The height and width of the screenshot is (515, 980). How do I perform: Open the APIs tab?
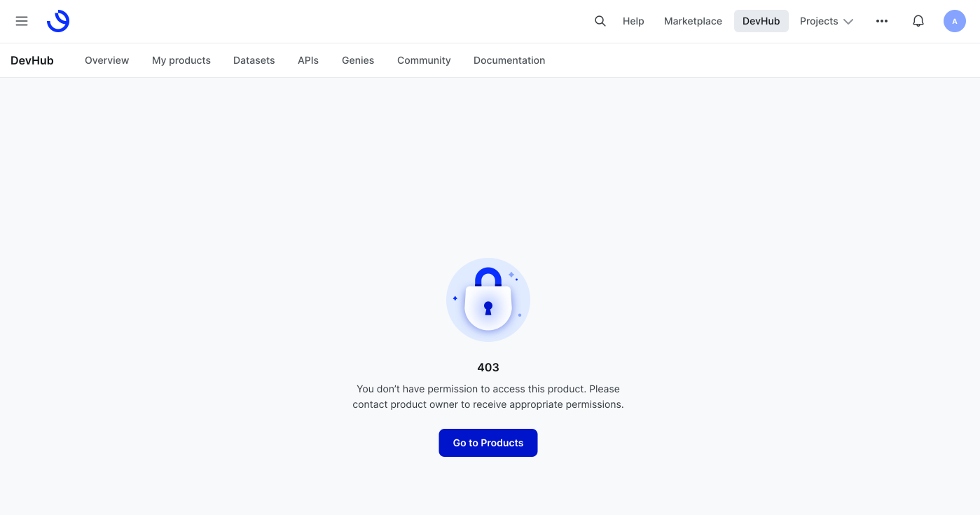pyautogui.click(x=308, y=60)
